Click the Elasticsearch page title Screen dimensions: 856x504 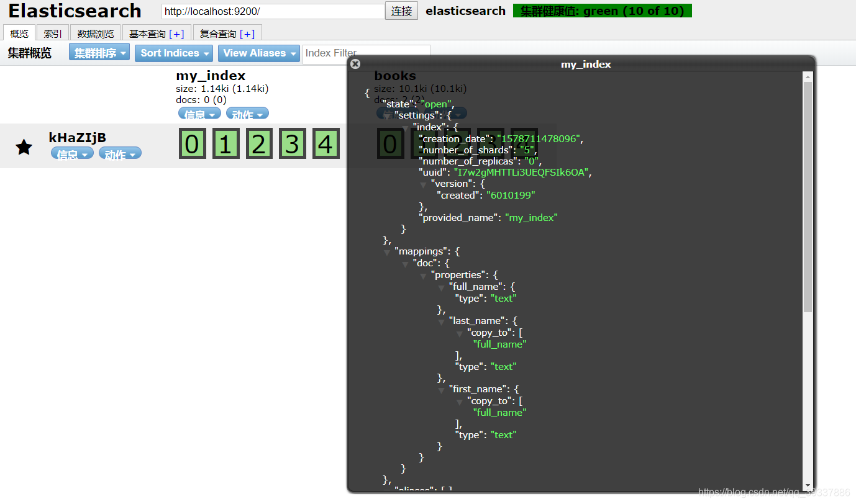(x=75, y=11)
